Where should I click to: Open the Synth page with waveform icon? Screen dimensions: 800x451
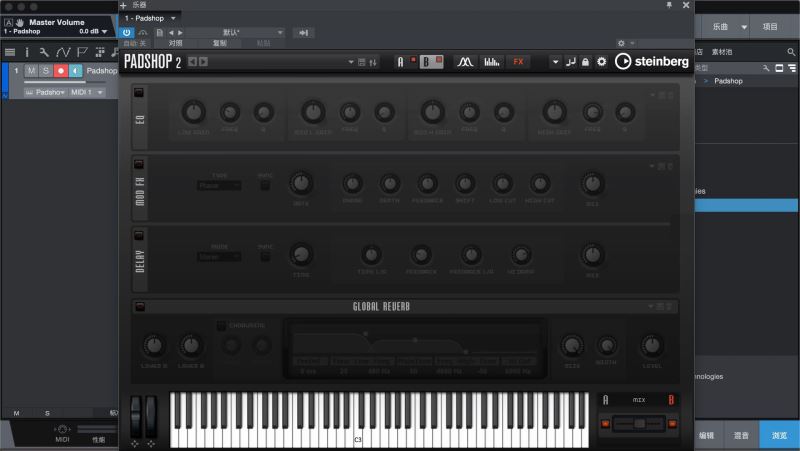click(x=464, y=62)
